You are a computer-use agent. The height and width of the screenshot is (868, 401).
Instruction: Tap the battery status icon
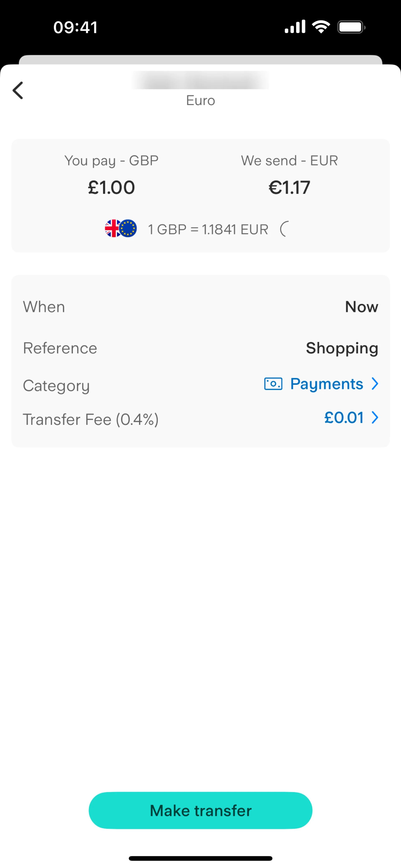pyautogui.click(x=351, y=27)
